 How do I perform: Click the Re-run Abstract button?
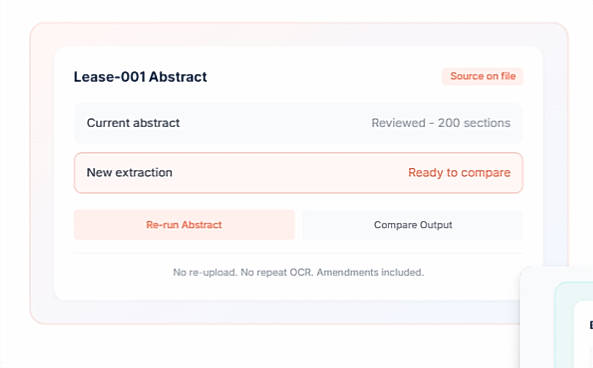pos(184,225)
